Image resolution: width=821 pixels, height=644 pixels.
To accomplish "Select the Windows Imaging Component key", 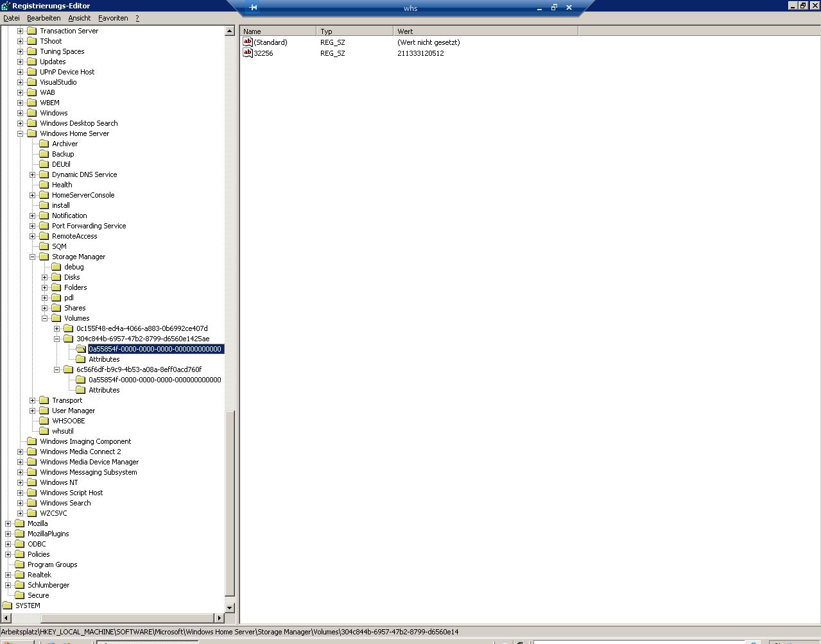I will coord(85,441).
